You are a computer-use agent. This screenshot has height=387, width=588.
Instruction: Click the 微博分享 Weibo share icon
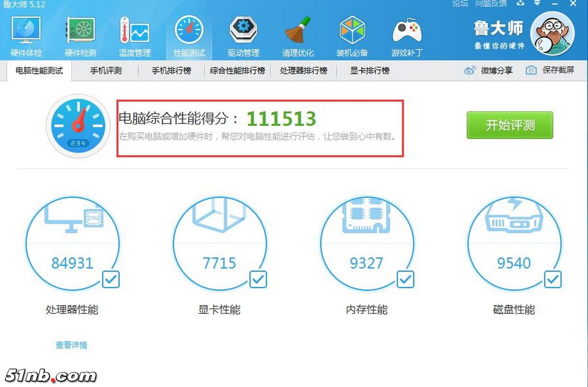click(x=469, y=70)
